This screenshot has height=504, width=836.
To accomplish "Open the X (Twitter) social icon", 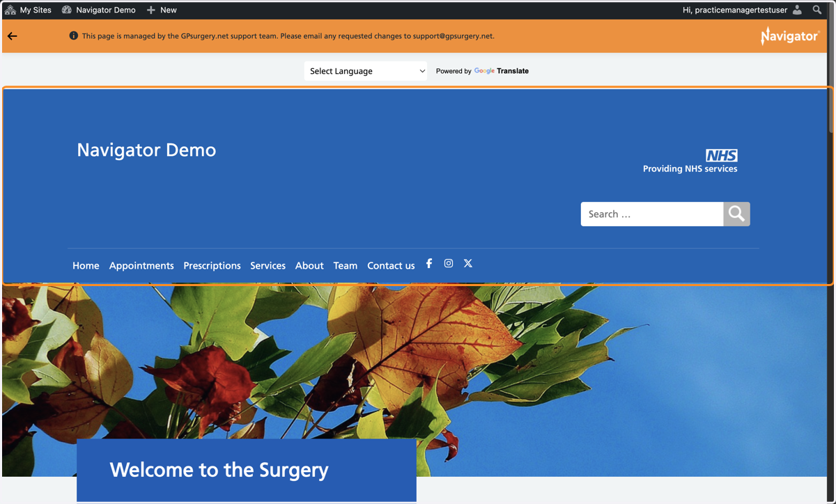I will tap(468, 263).
